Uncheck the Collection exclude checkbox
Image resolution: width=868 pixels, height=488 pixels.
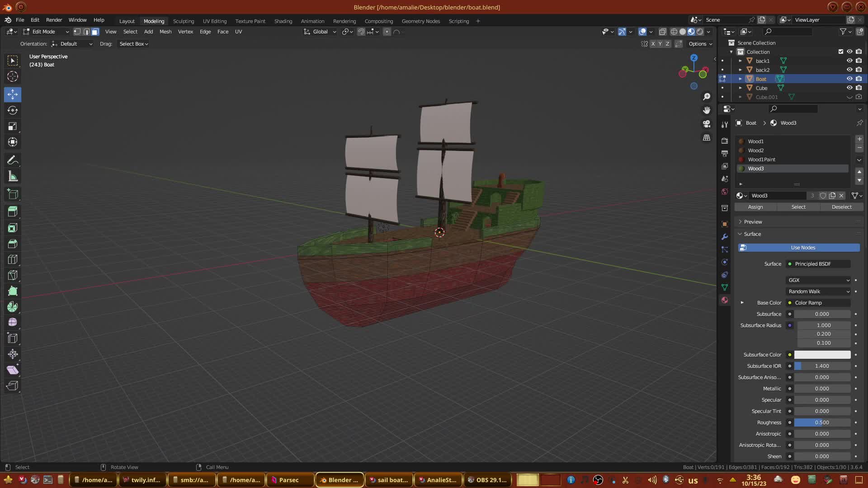[x=841, y=52]
